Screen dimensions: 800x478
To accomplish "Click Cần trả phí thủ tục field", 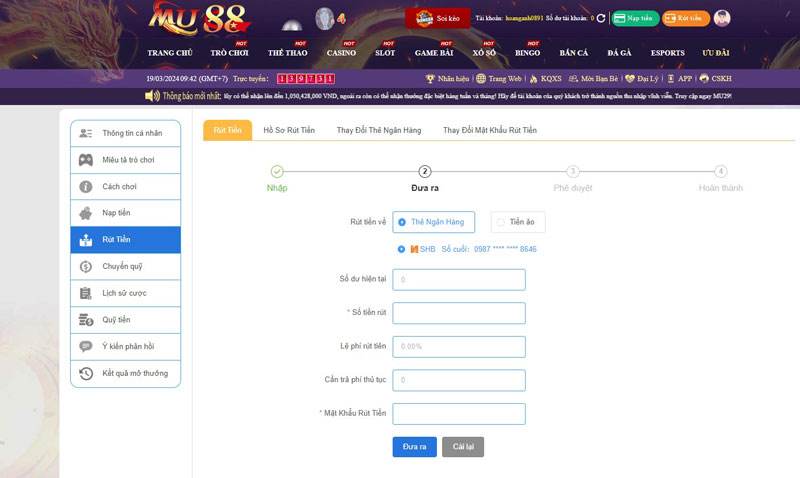I will point(459,380).
